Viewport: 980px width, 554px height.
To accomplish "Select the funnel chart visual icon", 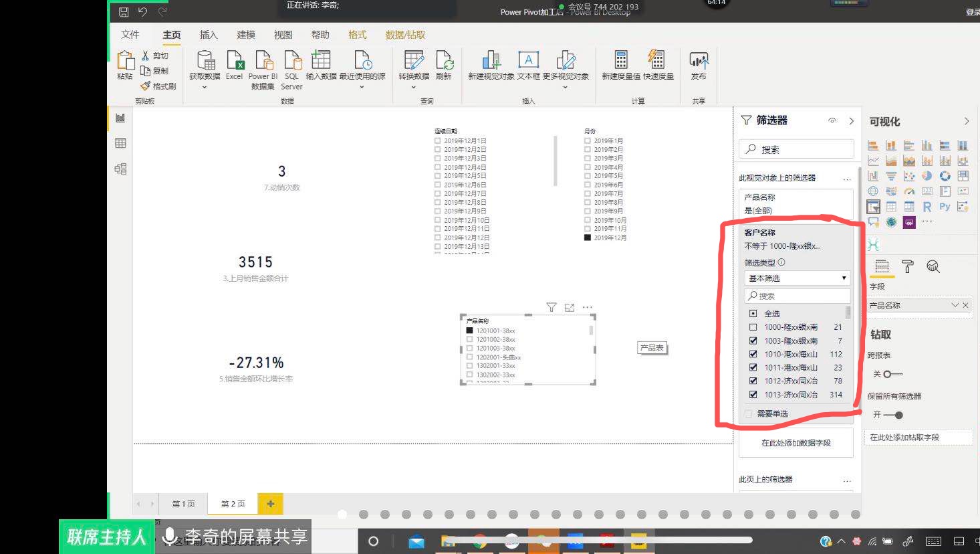I will coord(891,176).
